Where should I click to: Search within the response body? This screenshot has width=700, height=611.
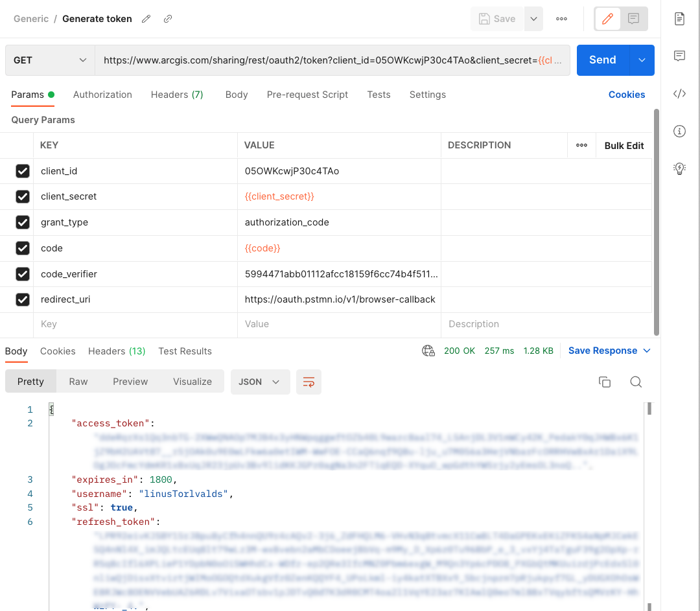[636, 382]
